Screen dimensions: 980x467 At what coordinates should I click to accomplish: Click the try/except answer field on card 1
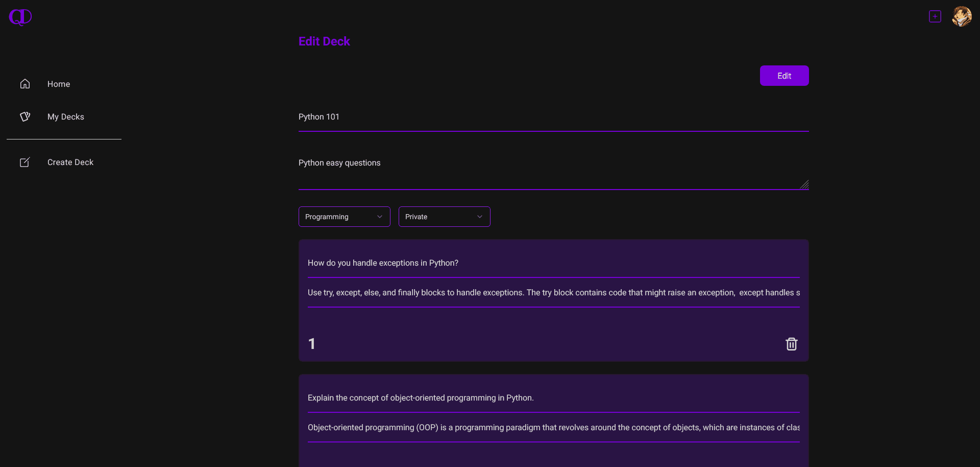pos(554,293)
